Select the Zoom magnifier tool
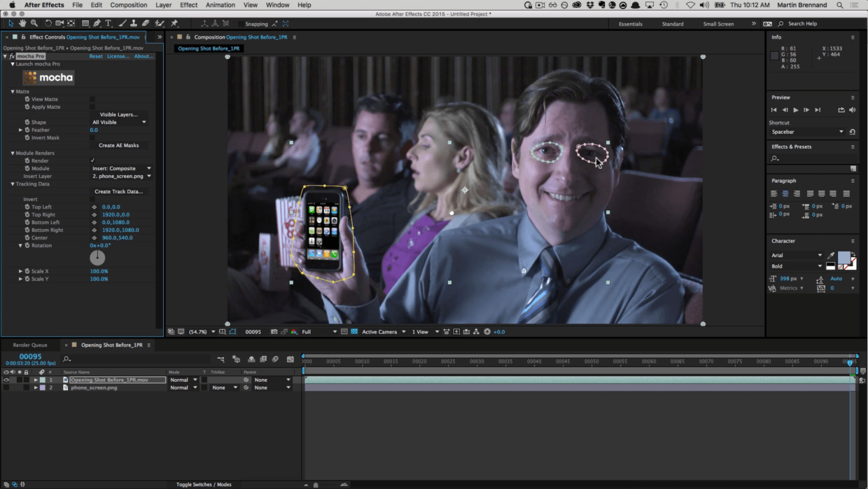 point(34,23)
